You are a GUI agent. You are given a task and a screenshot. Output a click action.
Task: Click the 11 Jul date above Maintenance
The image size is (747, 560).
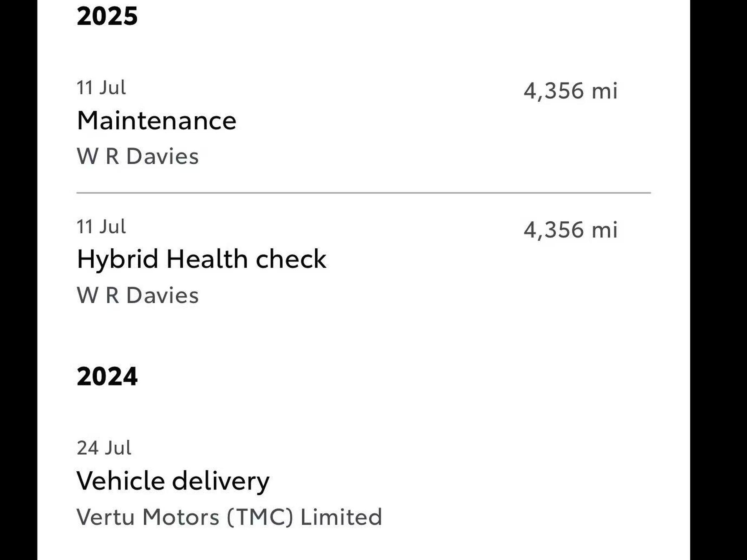[x=101, y=87]
